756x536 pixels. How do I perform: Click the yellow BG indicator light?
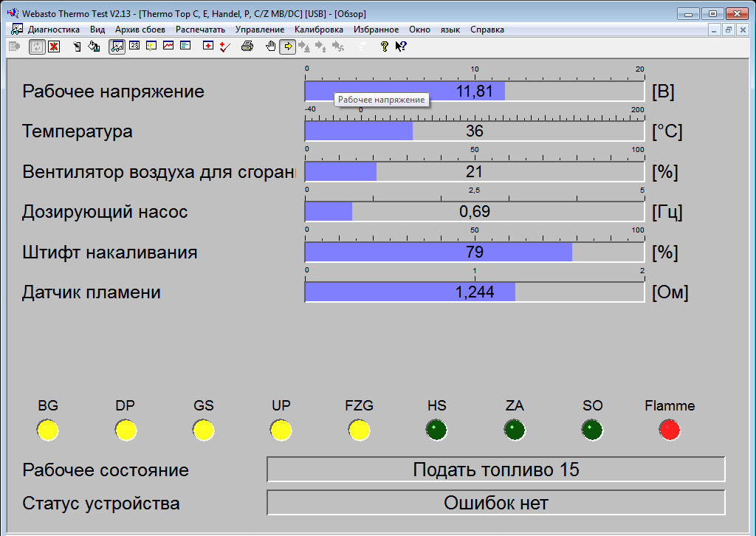[48, 430]
